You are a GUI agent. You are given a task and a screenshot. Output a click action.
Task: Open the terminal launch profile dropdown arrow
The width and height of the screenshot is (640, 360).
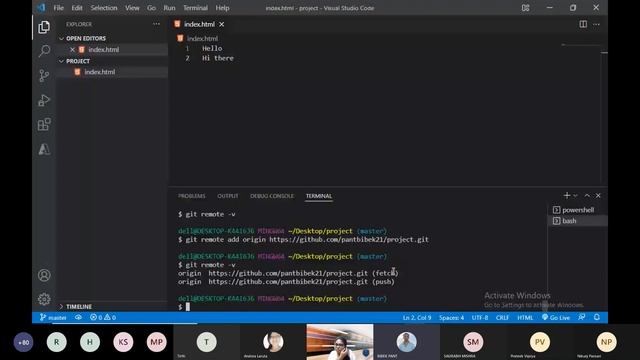pos(575,196)
